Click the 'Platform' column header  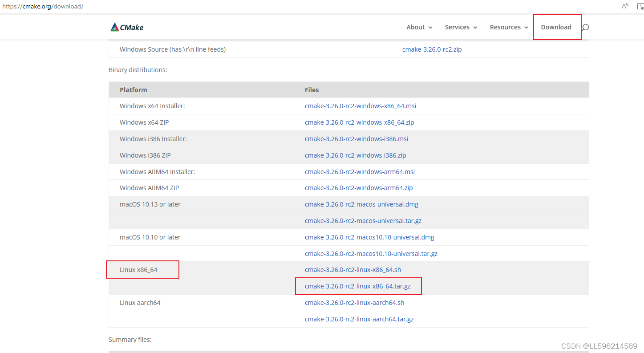[133, 90]
